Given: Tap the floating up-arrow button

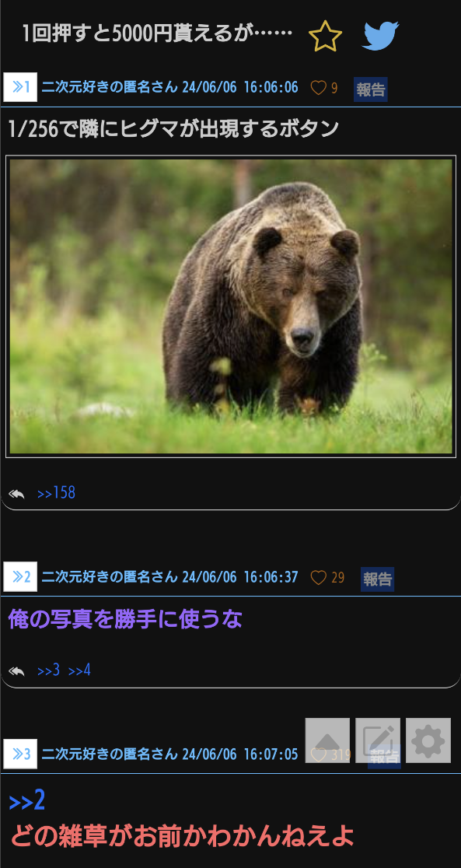Looking at the screenshot, I should click(327, 740).
